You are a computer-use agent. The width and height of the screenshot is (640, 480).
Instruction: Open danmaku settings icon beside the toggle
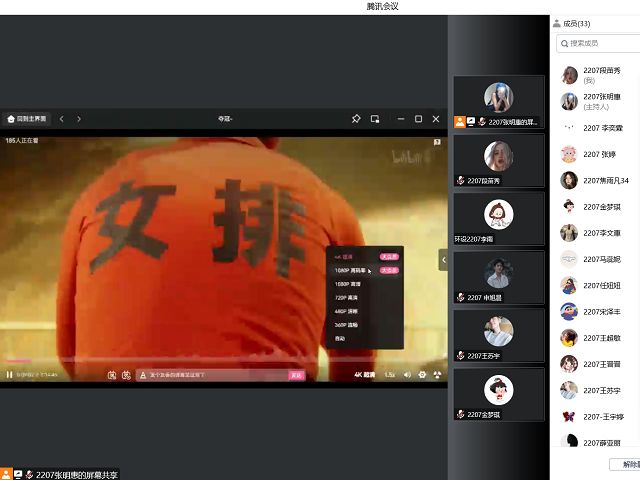pyautogui.click(x=126, y=375)
